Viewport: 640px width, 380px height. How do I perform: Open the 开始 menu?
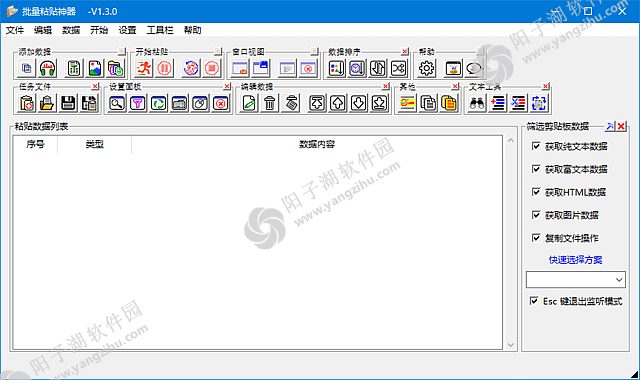coord(99,30)
